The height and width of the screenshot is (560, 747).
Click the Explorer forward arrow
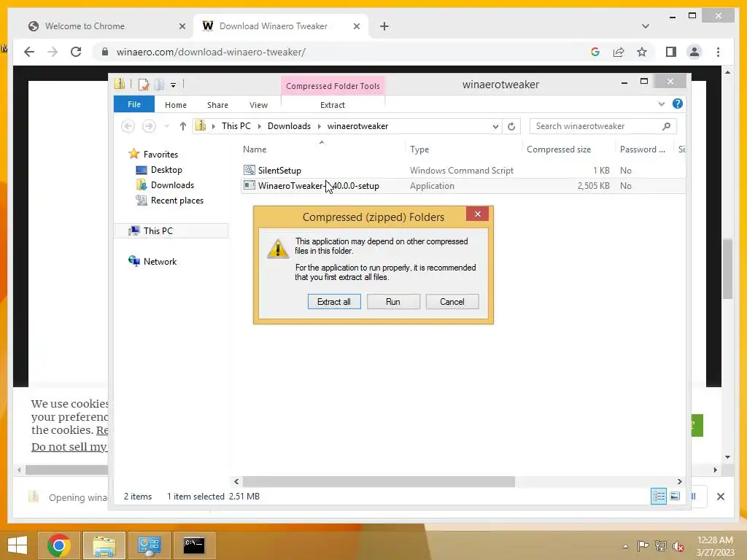[149, 126]
